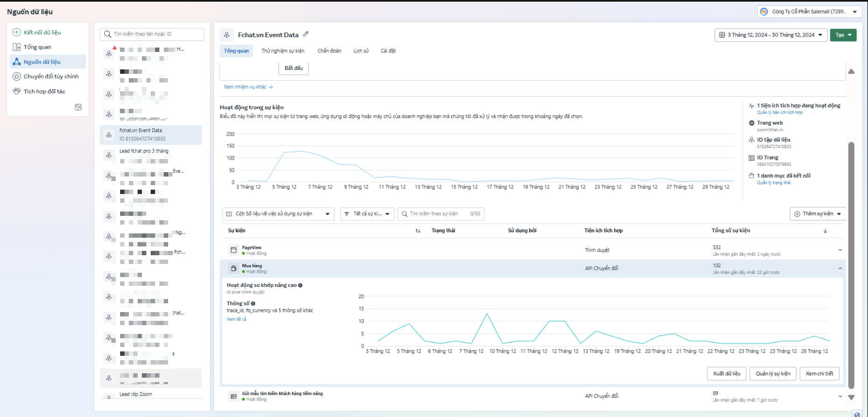The height and width of the screenshot is (417, 868).
Task: Open the Tất cả sự kiện filter dropdown
Action: coord(367,214)
